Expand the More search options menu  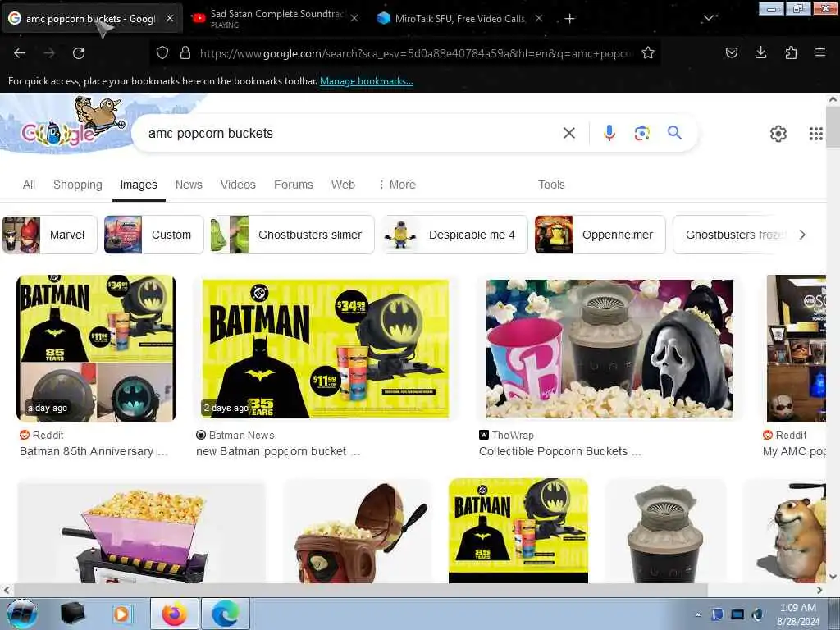397,185
